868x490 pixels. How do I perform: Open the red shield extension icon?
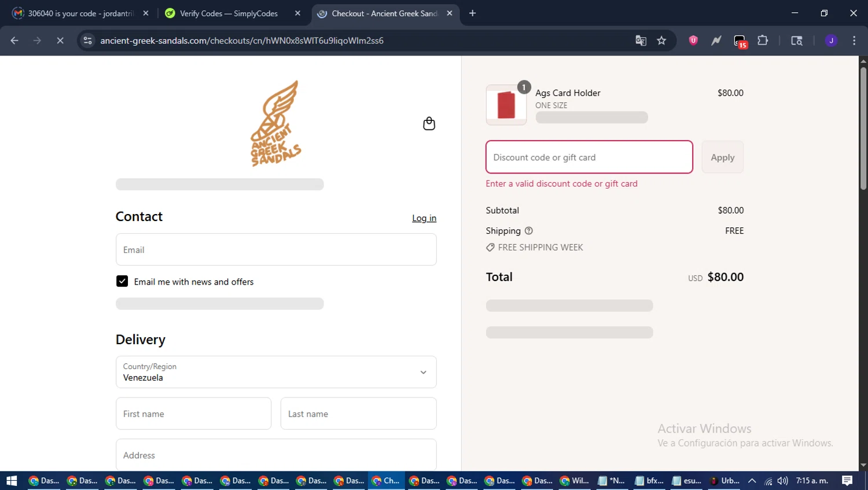click(x=693, y=40)
